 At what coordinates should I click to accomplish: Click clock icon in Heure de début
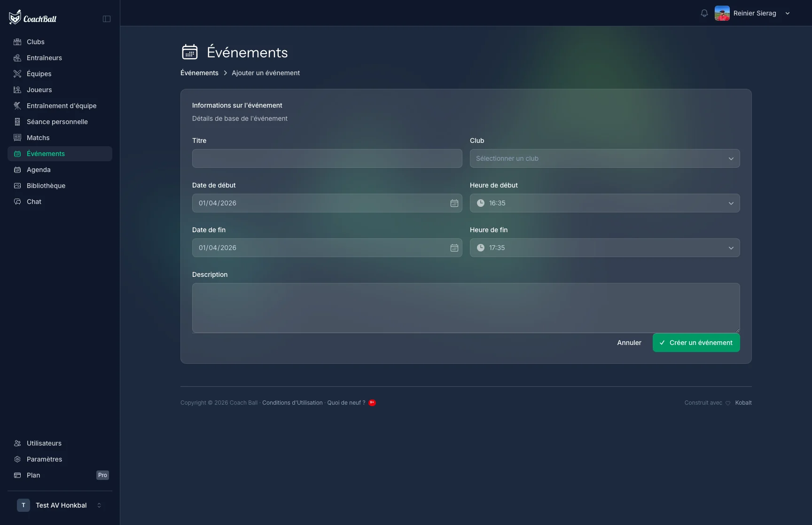tap(481, 203)
